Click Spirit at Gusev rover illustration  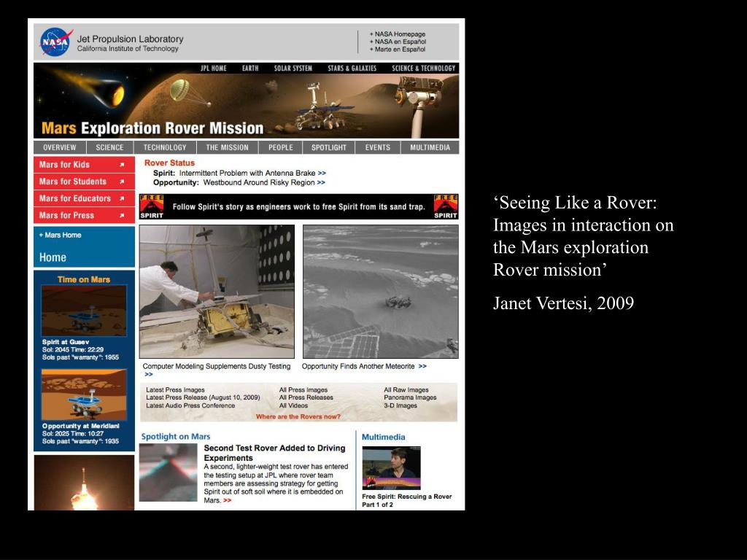click(85, 311)
